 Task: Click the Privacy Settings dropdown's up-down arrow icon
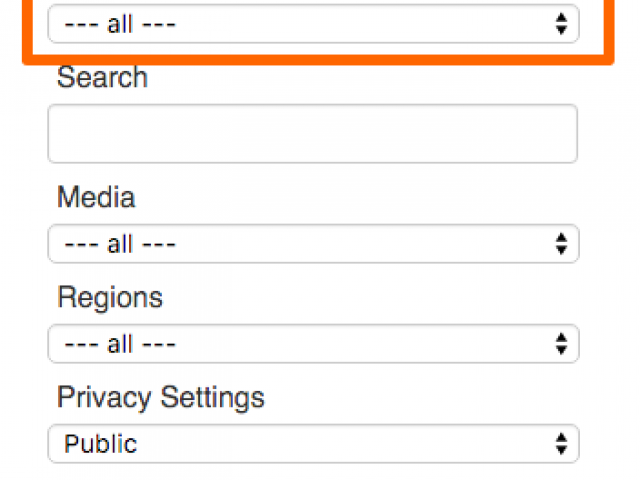[x=561, y=444]
